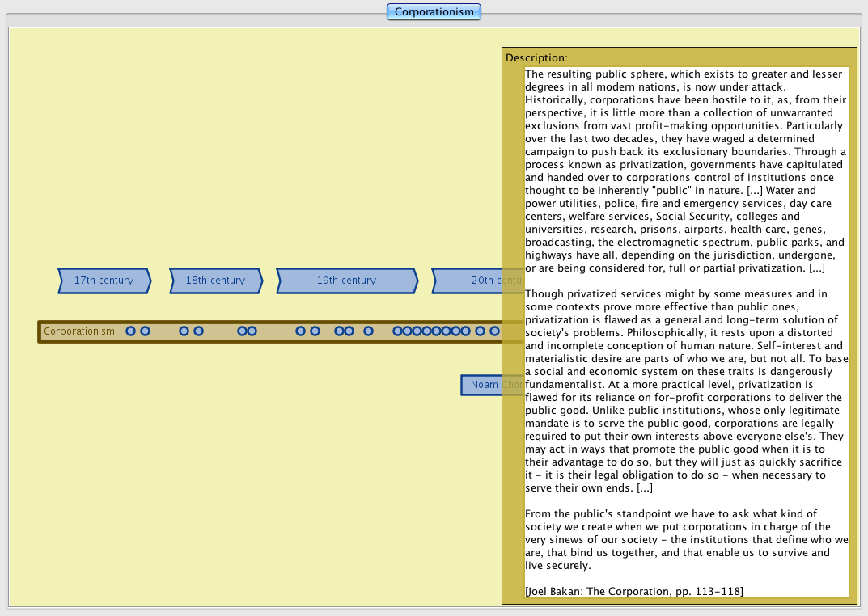The image size is (868, 616).
Task: Select the 17th century period arrow
Action: pos(104,281)
